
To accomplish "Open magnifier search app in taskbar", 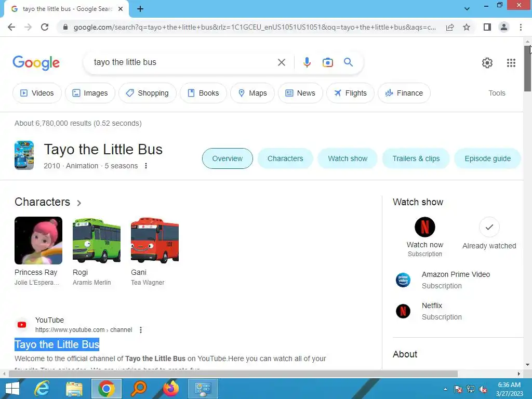I will (139, 389).
